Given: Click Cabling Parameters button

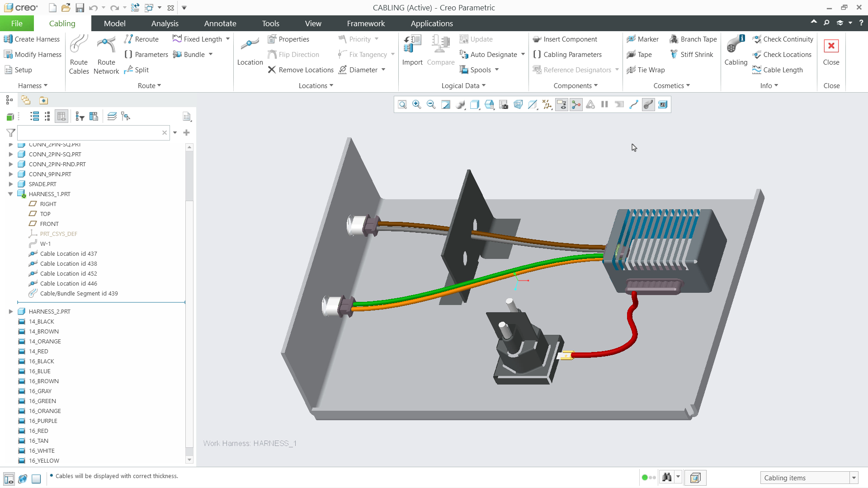Looking at the screenshot, I should click(x=567, y=54).
